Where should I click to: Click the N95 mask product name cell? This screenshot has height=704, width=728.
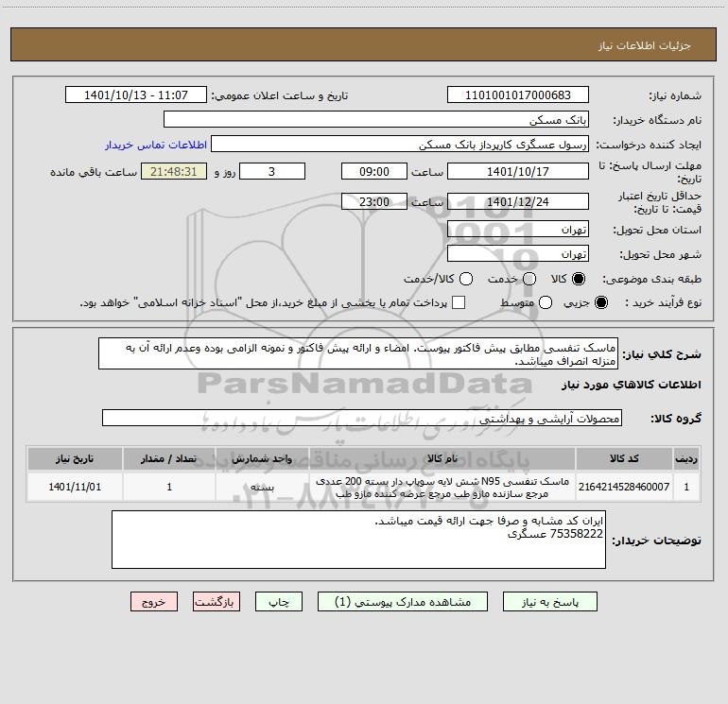click(x=442, y=487)
